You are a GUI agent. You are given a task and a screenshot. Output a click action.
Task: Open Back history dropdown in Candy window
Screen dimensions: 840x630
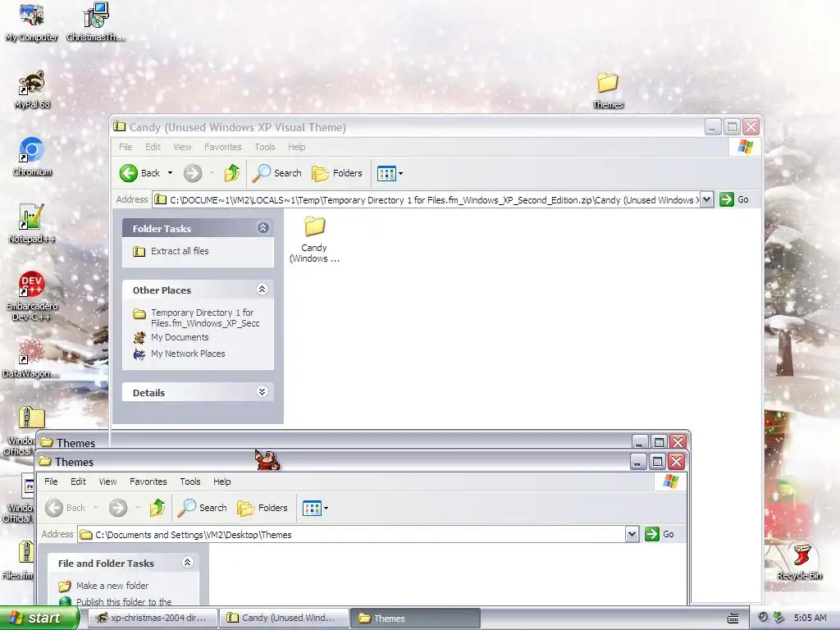(170, 173)
